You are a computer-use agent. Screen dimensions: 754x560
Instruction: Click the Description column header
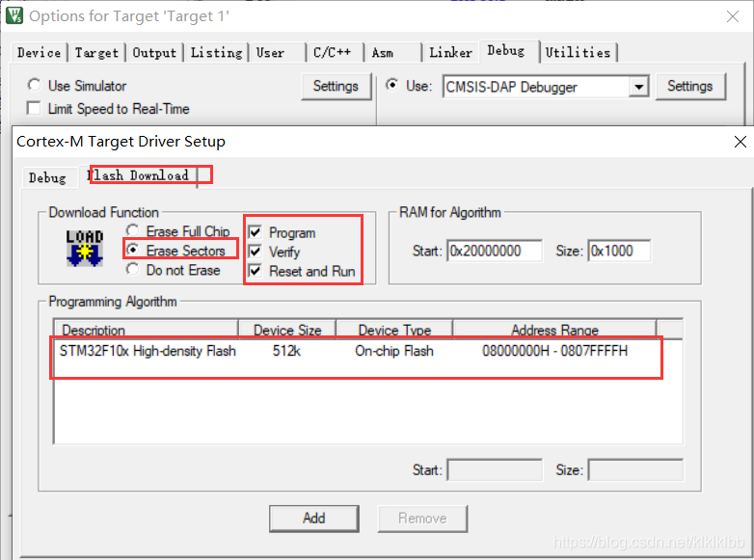coord(147,330)
